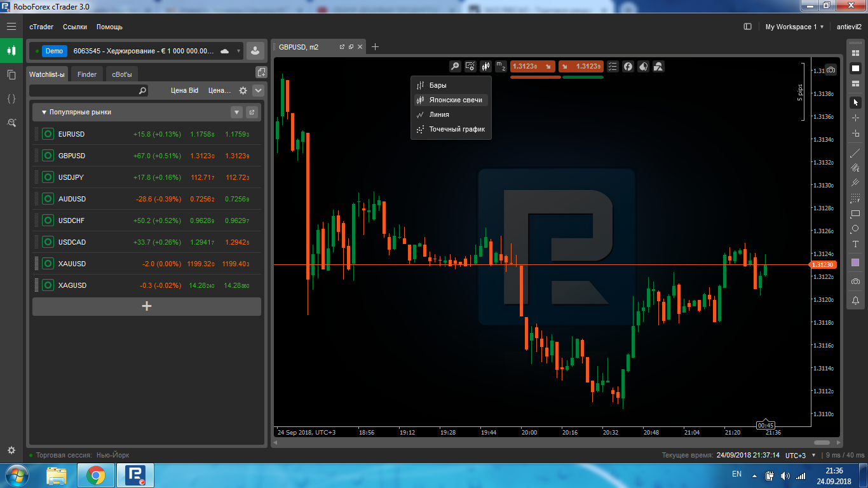Choose Линия chart type
Viewport: 868px width, 488px height.
point(451,115)
